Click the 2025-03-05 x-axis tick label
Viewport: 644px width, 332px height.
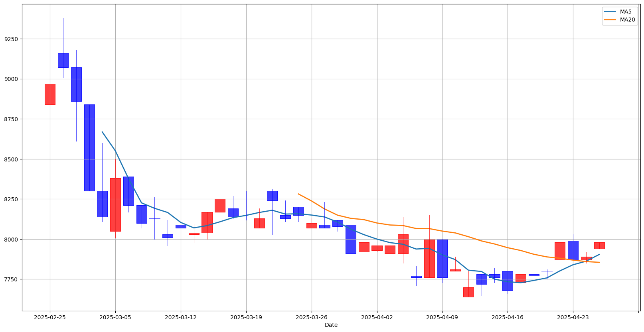point(115,317)
